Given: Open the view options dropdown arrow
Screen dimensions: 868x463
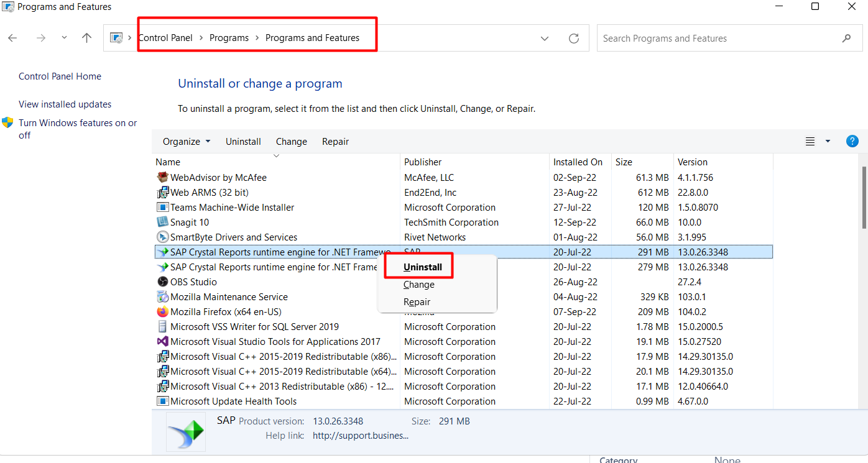Looking at the screenshot, I should pos(828,142).
